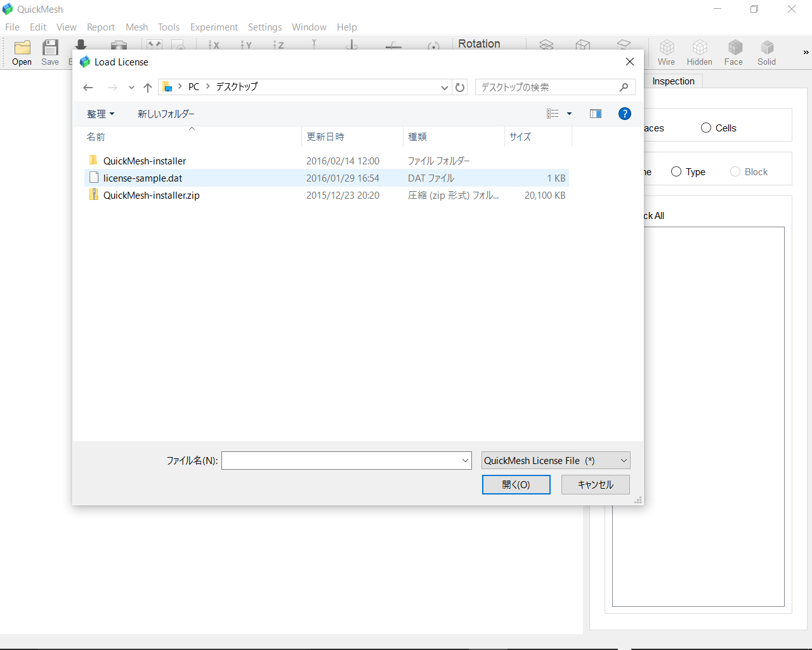Open the Experiment menu
This screenshot has height=650, width=812.
point(214,27)
